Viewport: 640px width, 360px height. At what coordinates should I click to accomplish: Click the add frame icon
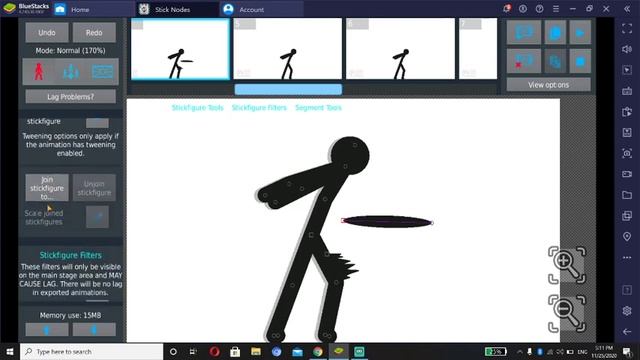click(524, 32)
